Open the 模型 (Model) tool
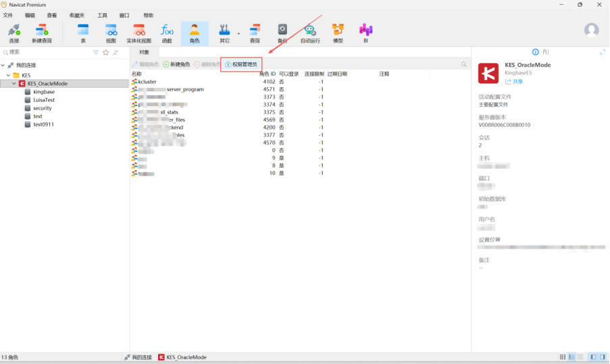This screenshot has width=610, height=364. (337, 31)
